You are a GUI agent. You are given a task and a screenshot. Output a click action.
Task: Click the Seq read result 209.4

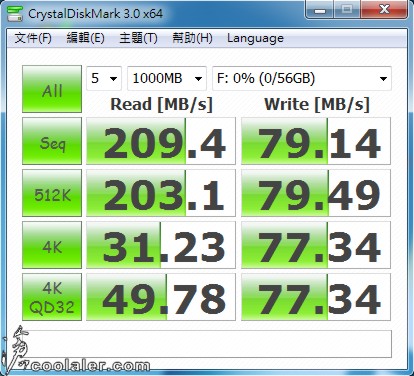pyautogui.click(x=161, y=141)
